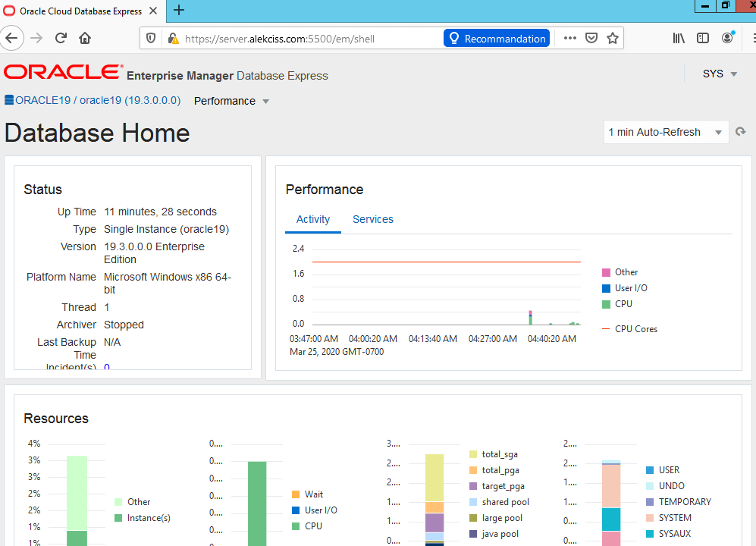Viewport: 756px width, 546px height.
Task: Click the shared pool legend swatch
Action: 473,502
